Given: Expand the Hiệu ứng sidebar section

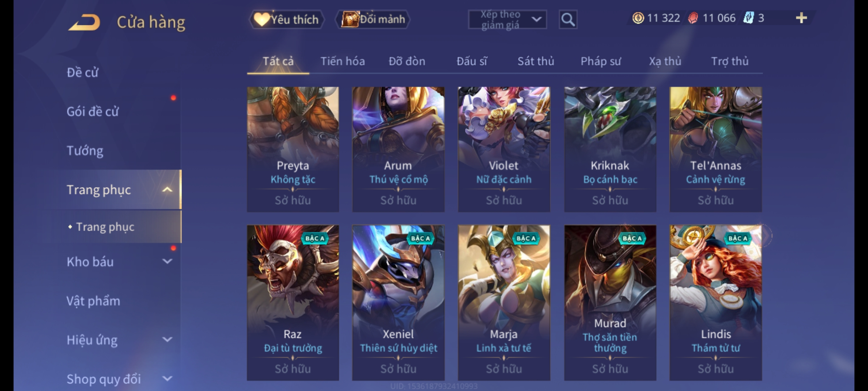Looking at the screenshot, I should [167, 339].
